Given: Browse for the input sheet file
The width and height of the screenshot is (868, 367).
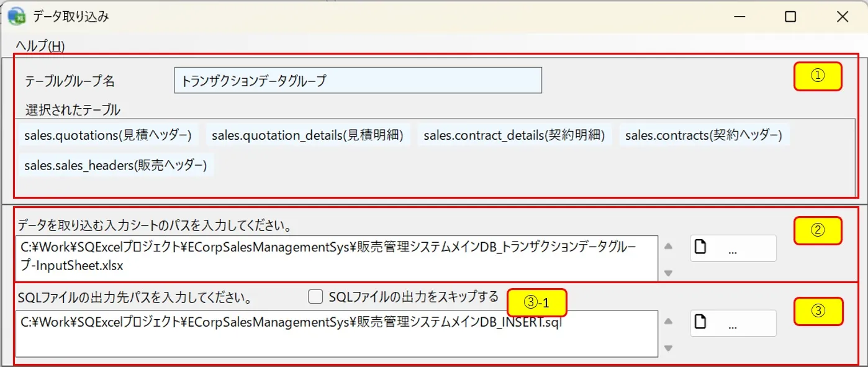Looking at the screenshot, I should pos(733,248).
